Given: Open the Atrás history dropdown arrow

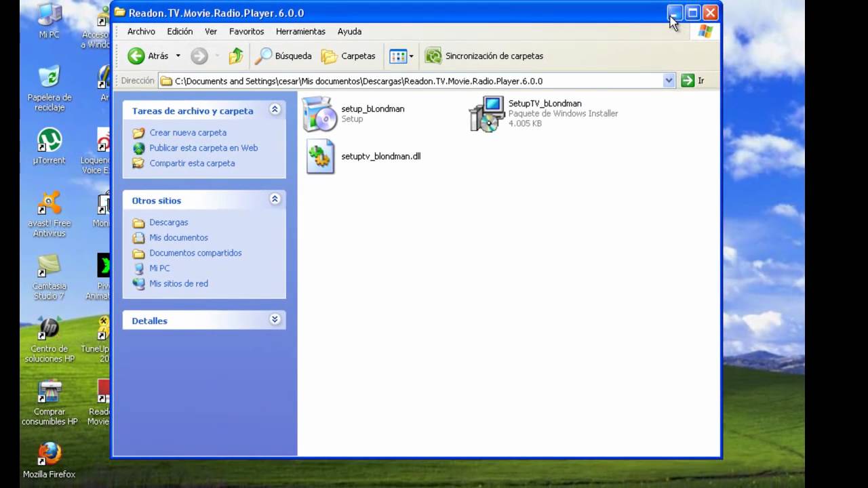Looking at the screenshot, I should 178,56.
